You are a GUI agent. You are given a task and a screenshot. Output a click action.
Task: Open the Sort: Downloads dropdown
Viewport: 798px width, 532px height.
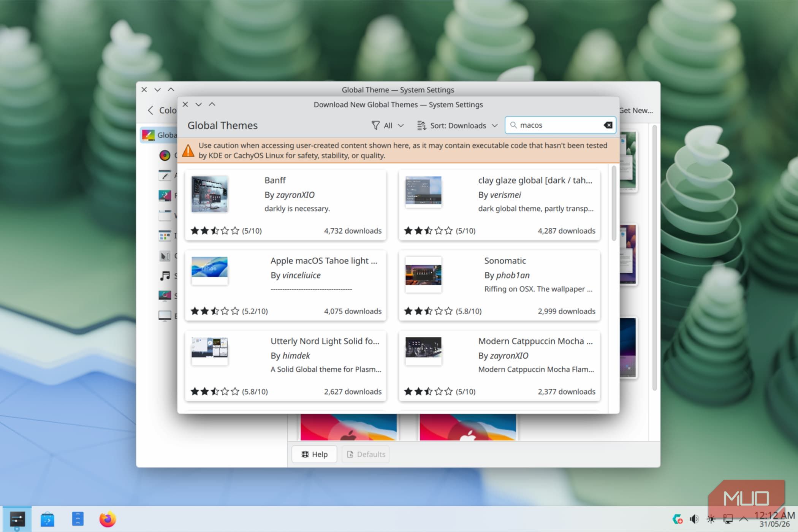pos(457,125)
